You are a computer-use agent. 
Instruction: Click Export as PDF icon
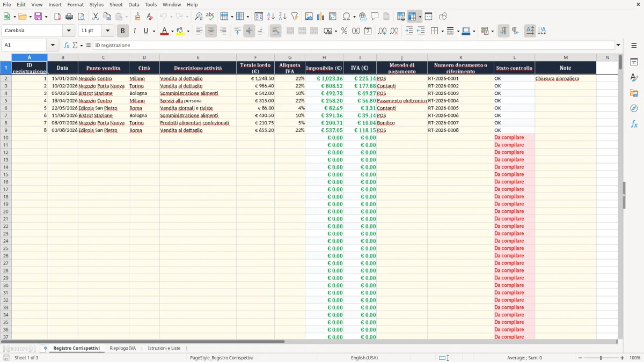tap(57, 17)
